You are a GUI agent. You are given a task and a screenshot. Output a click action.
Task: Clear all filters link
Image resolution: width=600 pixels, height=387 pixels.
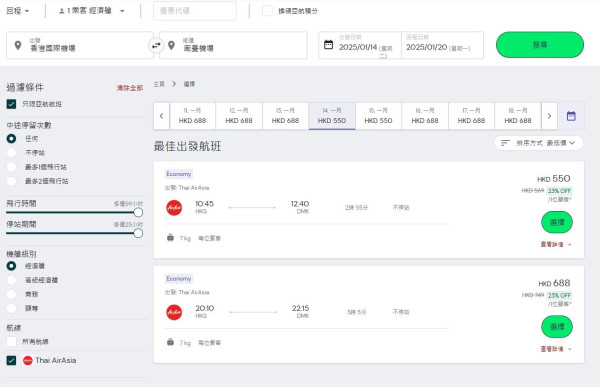pos(130,88)
